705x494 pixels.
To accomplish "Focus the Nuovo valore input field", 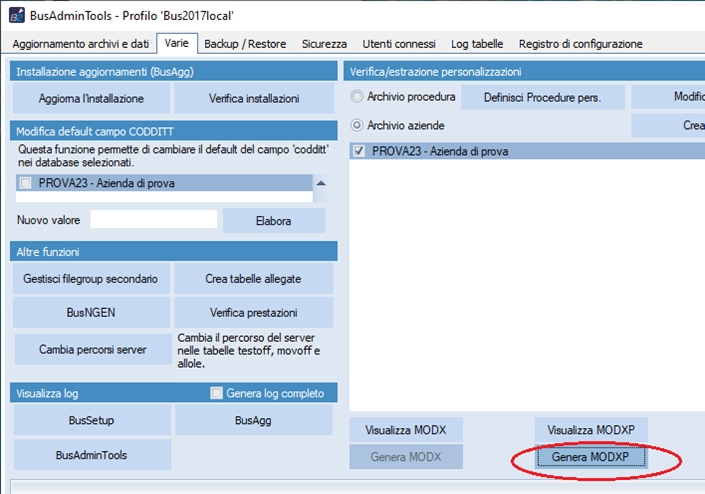I will coord(153,219).
